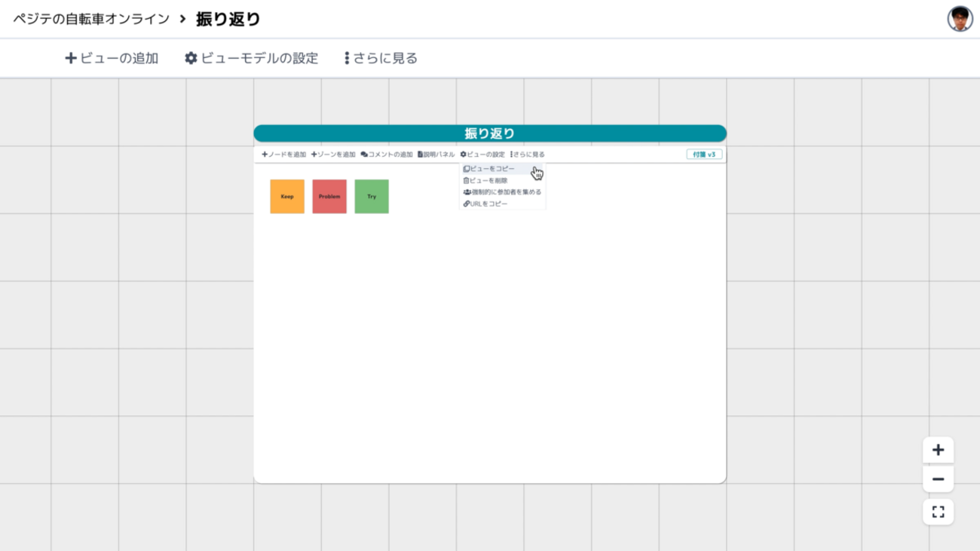Choose ビューを削除 menu item
This screenshot has height=551, width=980.
[502, 181]
